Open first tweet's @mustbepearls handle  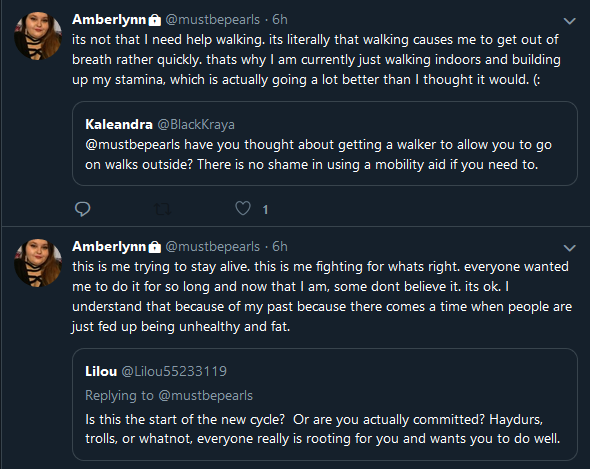pos(213,20)
